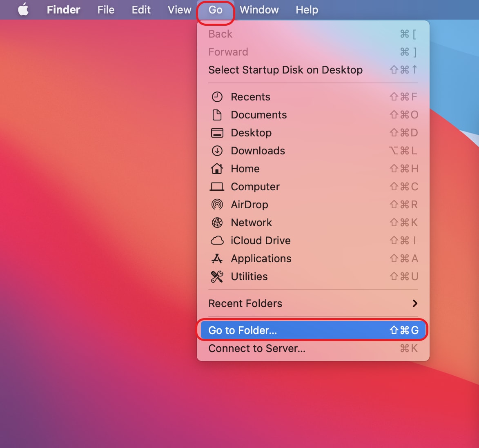The height and width of the screenshot is (448, 479).
Task: Select the Applications label text
Action: (261, 259)
